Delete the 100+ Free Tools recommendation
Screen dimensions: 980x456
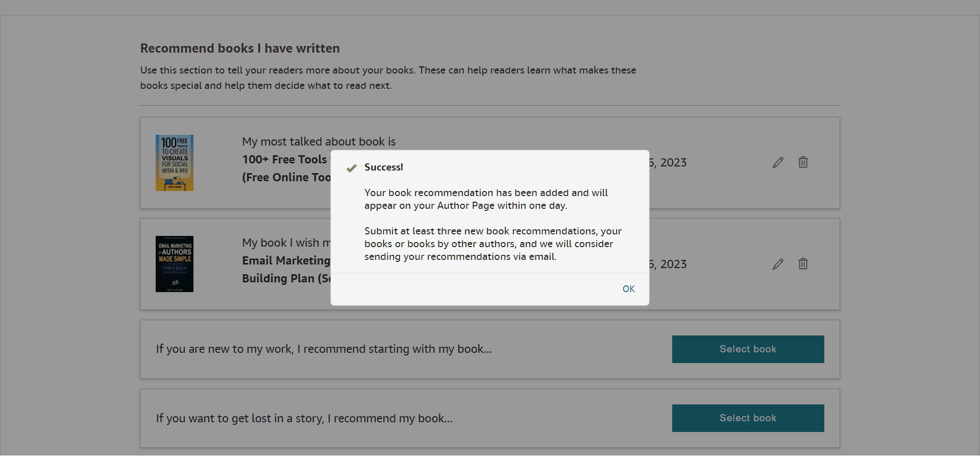coord(803,162)
